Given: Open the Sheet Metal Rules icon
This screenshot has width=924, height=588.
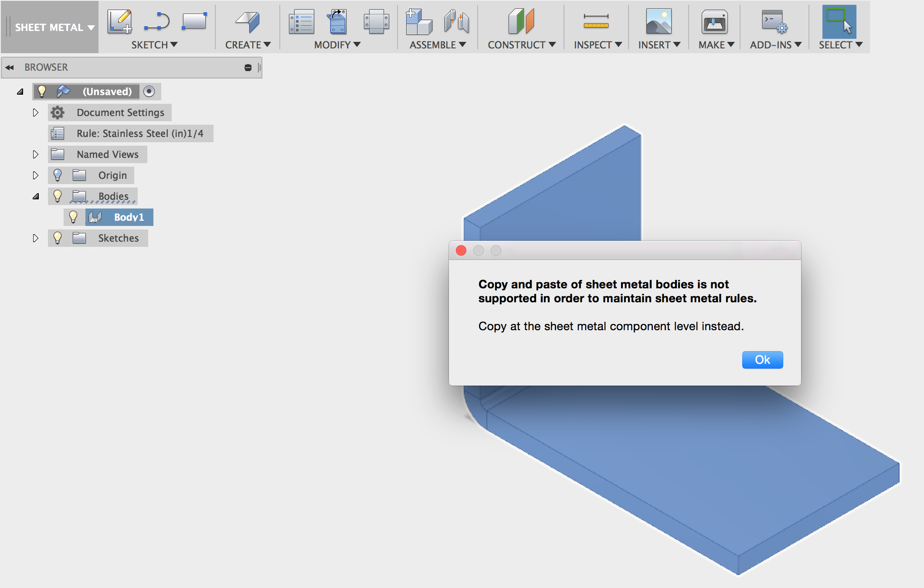Looking at the screenshot, I should (301, 21).
